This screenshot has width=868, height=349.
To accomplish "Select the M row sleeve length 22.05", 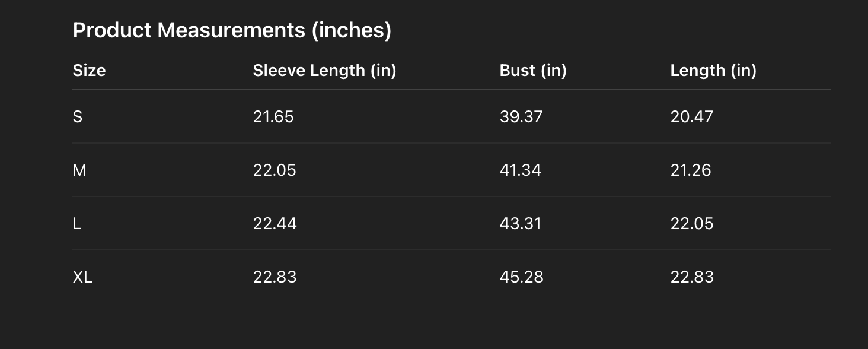I will pos(275,170).
